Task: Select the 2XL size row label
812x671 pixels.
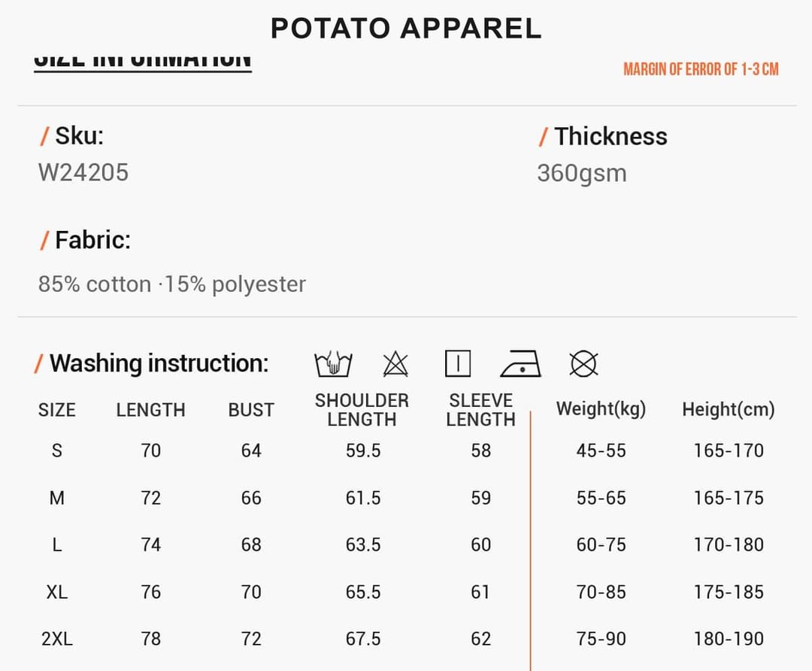Action: [x=57, y=639]
